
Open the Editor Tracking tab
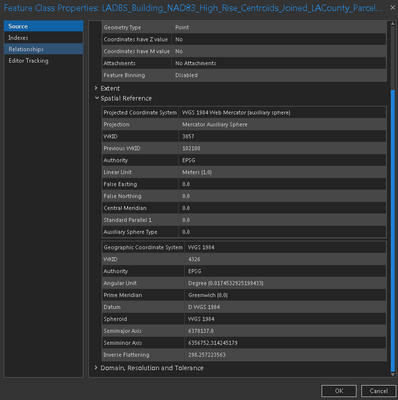click(43, 61)
